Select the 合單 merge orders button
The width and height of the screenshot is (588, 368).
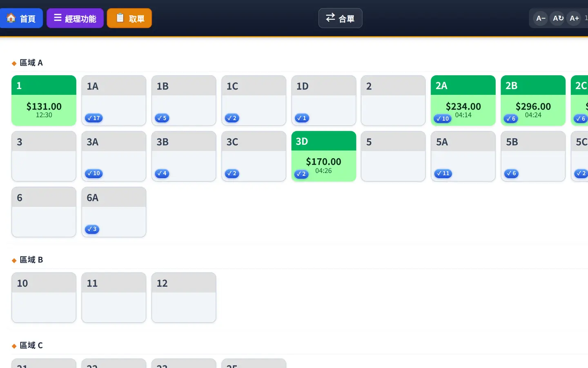click(340, 18)
